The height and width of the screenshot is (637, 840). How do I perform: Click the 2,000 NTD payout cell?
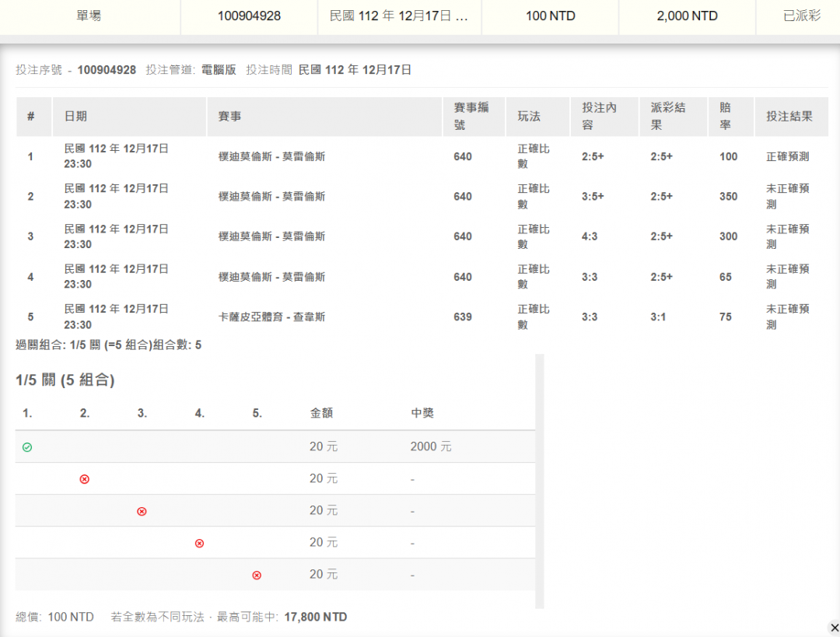pos(687,16)
